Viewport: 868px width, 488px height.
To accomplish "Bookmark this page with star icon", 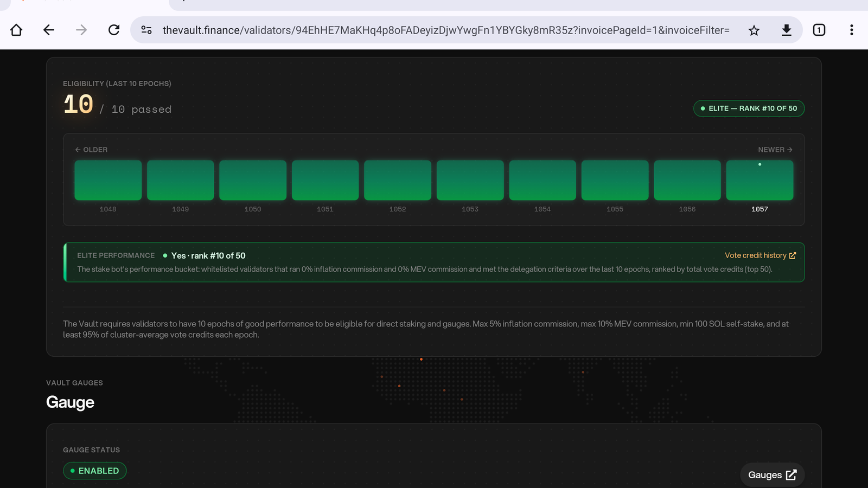I will click(754, 30).
